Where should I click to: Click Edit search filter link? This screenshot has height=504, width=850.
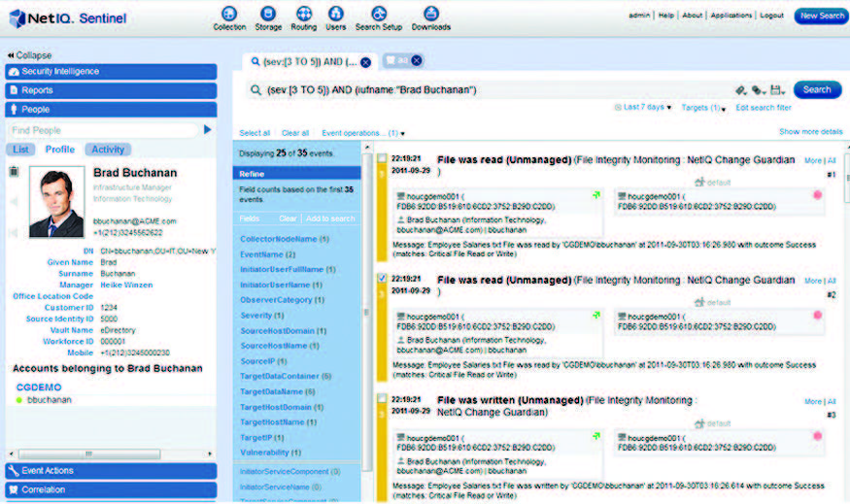pyautogui.click(x=764, y=108)
